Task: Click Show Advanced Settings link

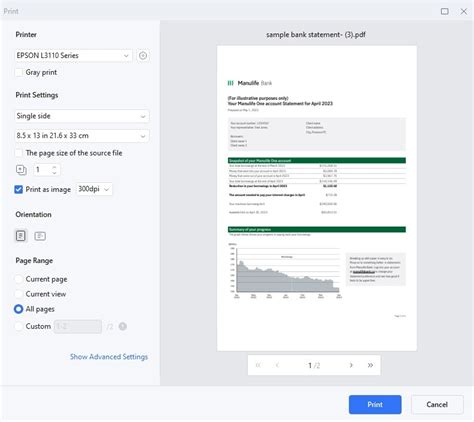Action: 109,357
